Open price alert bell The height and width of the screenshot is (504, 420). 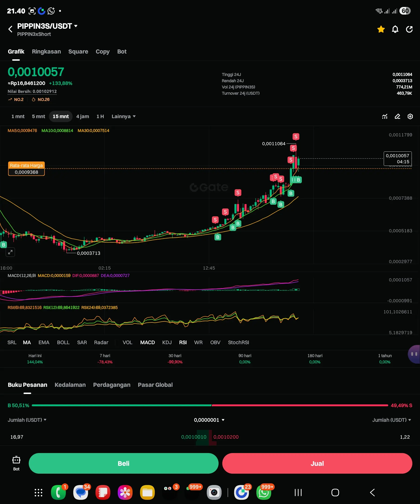[395, 29]
